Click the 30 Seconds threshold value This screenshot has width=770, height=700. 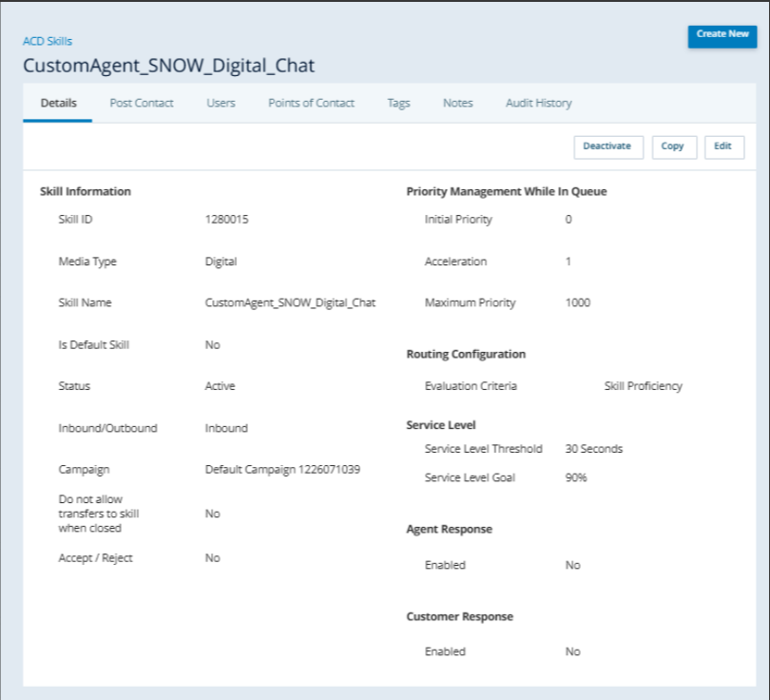(593, 449)
